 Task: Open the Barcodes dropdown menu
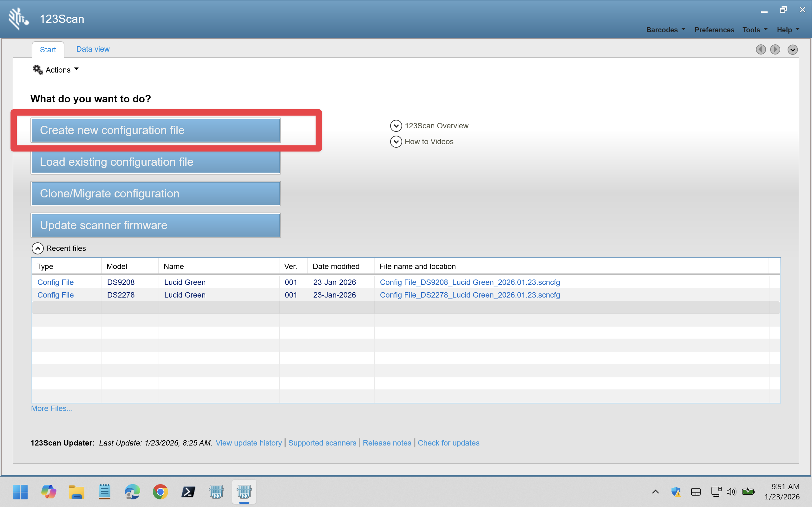click(665, 30)
